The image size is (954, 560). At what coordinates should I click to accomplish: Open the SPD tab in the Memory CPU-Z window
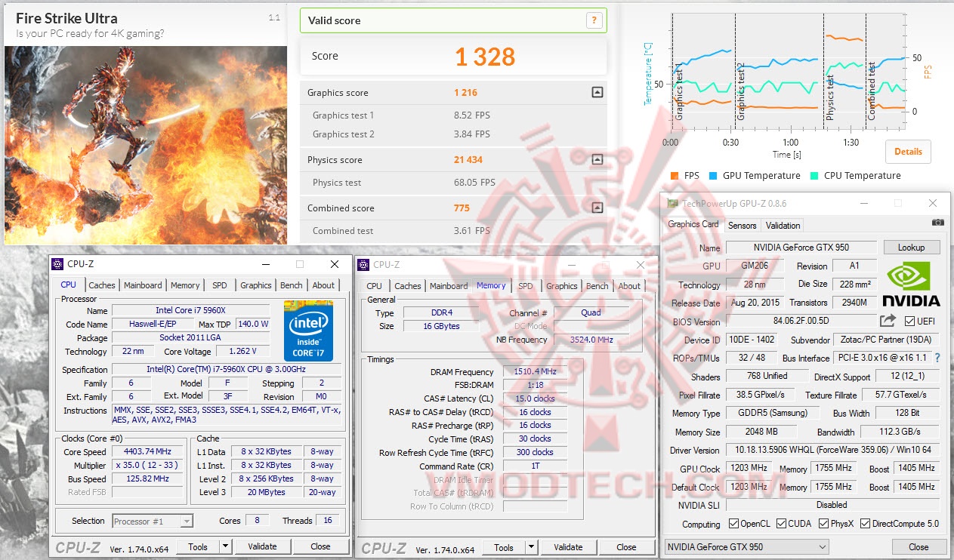pyautogui.click(x=526, y=286)
